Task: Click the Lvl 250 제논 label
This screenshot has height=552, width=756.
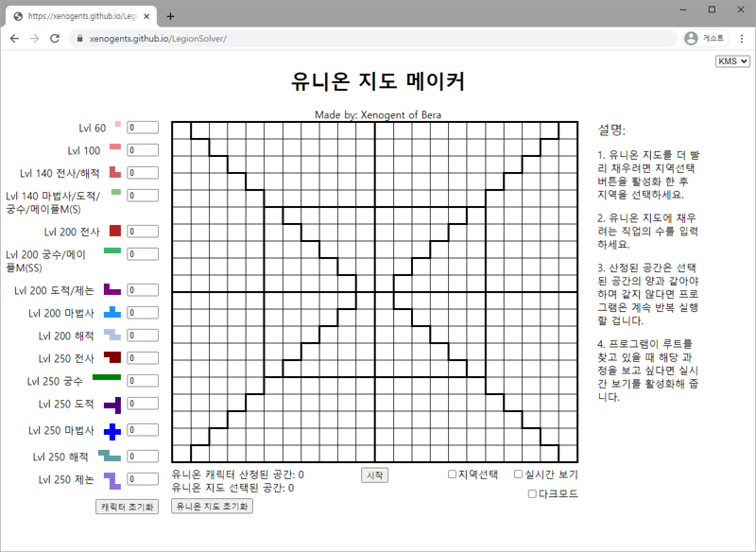Action: point(66,479)
